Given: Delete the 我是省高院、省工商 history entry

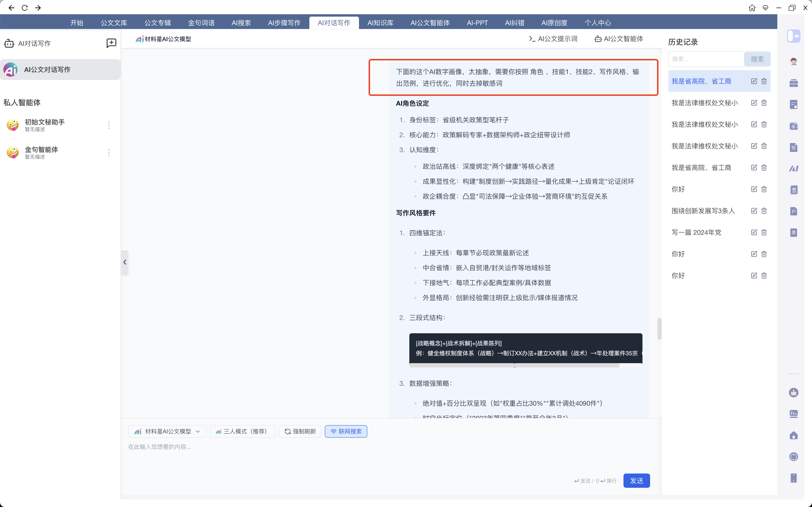Looking at the screenshot, I should click(x=764, y=81).
